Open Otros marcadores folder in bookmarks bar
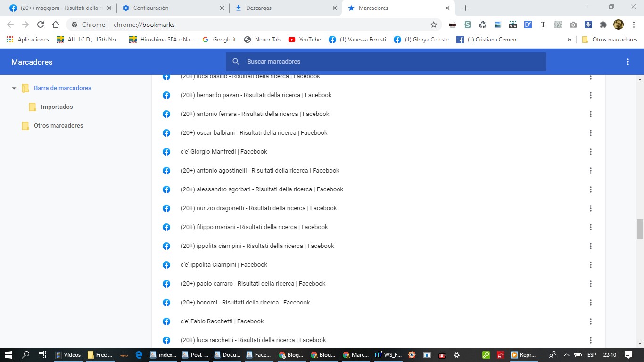This screenshot has width=644, height=362. pos(610,40)
